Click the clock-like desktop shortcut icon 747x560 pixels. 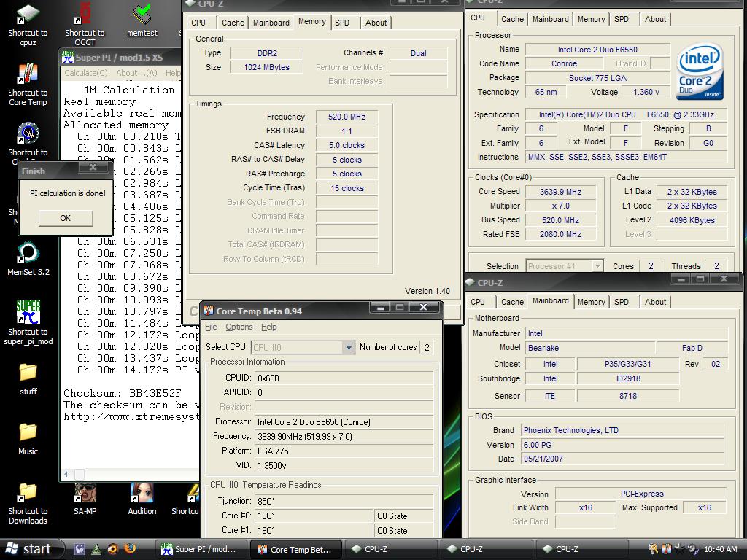point(28,133)
